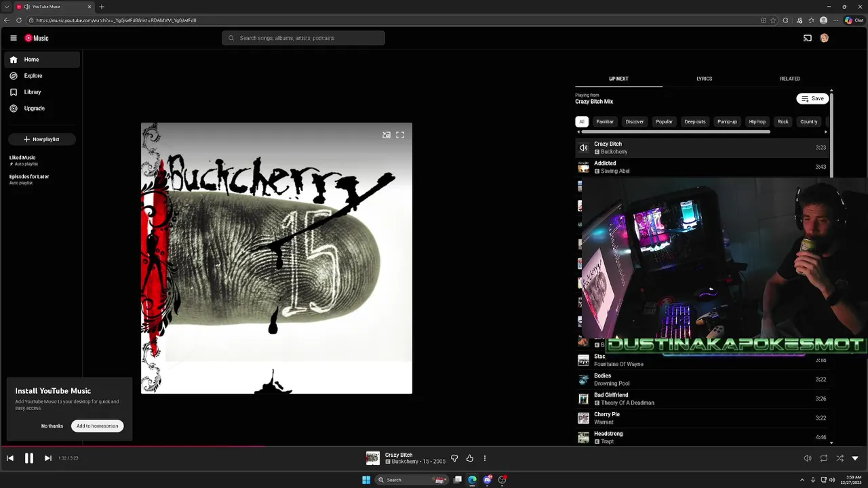The height and width of the screenshot is (488, 868).
Task: Open browser Copilot Chat
Action: tap(854, 20)
